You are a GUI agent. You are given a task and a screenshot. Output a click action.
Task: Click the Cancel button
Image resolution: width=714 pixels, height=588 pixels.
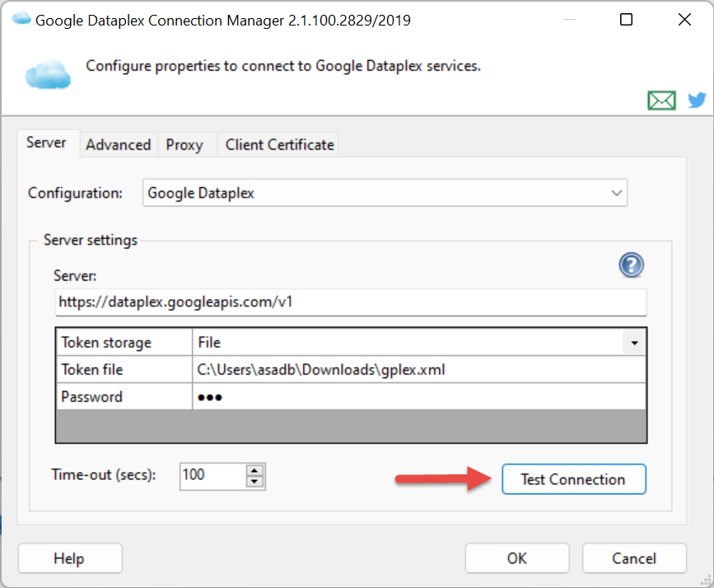(634, 558)
